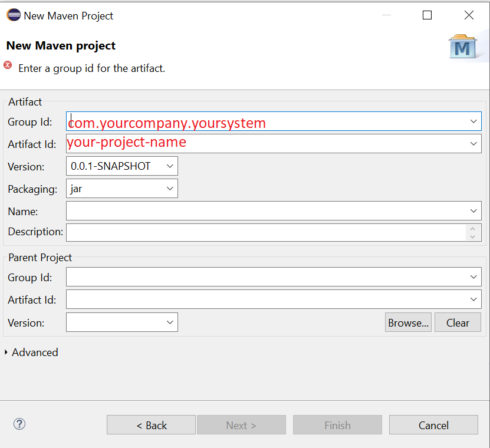
Task: Click Description scroll up arrow
Action: click(472, 229)
